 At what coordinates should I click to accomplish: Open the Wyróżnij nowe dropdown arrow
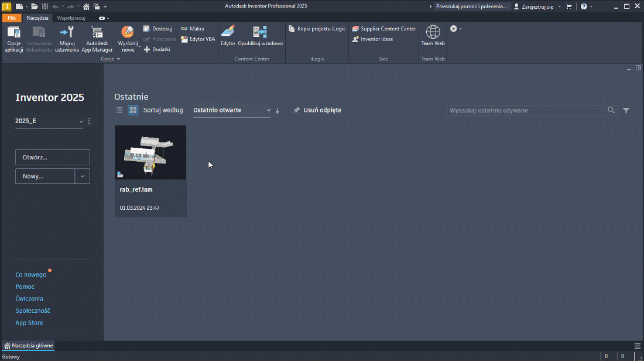(x=140, y=46)
